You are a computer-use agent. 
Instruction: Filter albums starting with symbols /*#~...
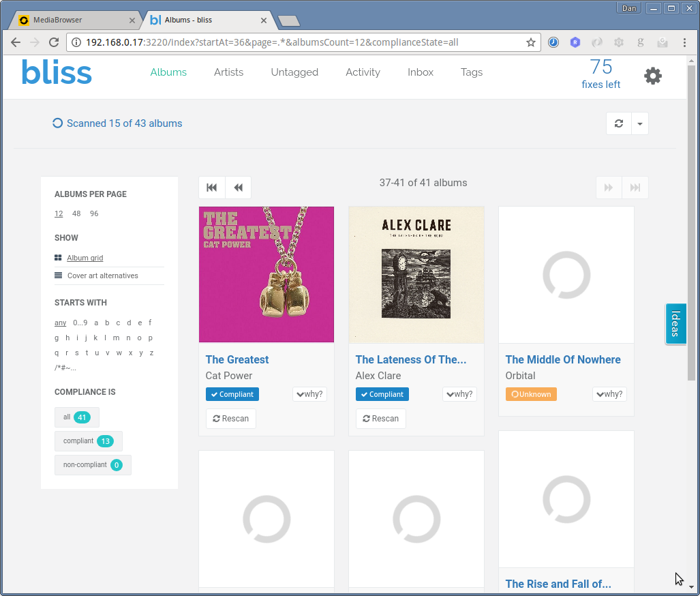(x=65, y=368)
